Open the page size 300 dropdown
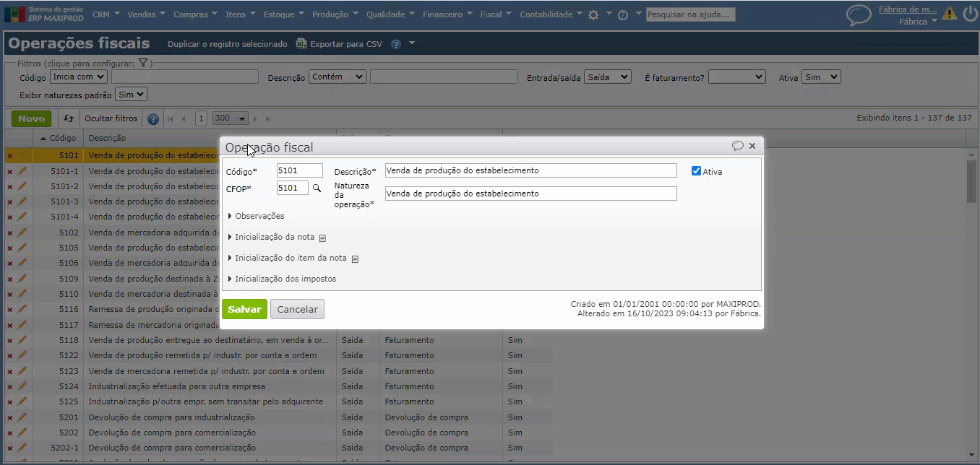This screenshot has height=465, width=980. 231,118
